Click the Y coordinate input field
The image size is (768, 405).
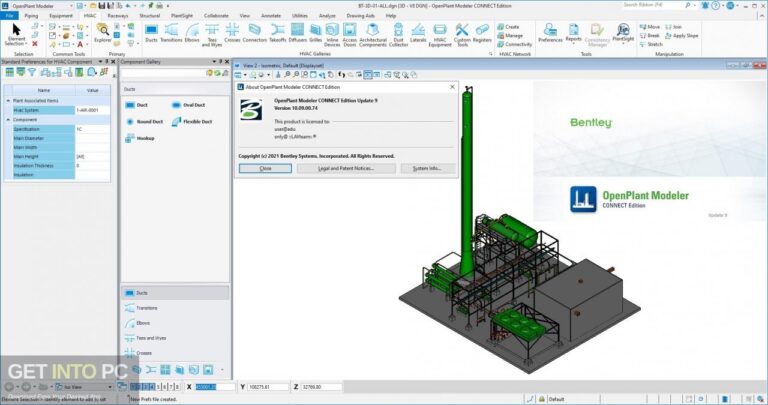point(268,387)
